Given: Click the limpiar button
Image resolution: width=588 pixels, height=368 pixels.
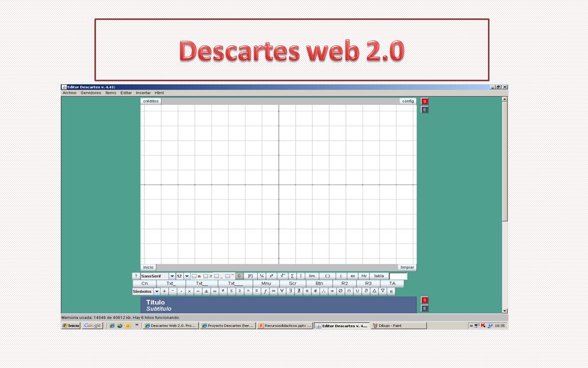Looking at the screenshot, I should pyautogui.click(x=407, y=267).
